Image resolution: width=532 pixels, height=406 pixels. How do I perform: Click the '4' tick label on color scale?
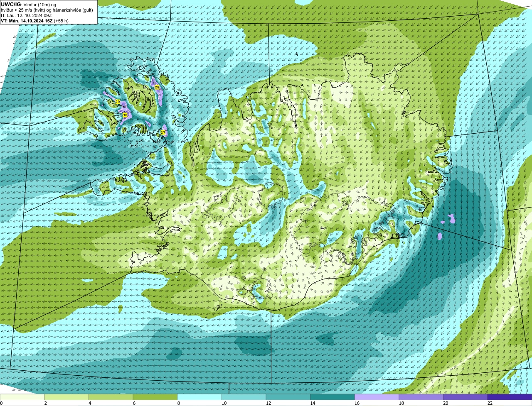point(90,403)
